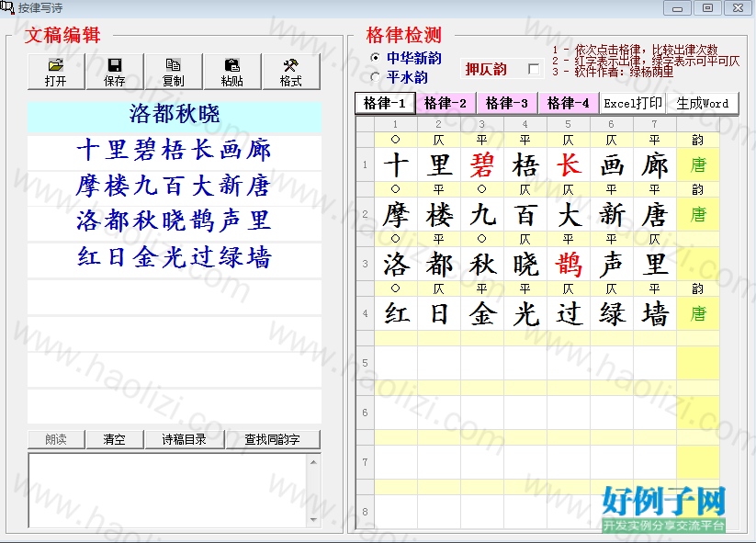Click the 朗读 button
Image resolution: width=756 pixels, height=543 pixels.
point(56,439)
